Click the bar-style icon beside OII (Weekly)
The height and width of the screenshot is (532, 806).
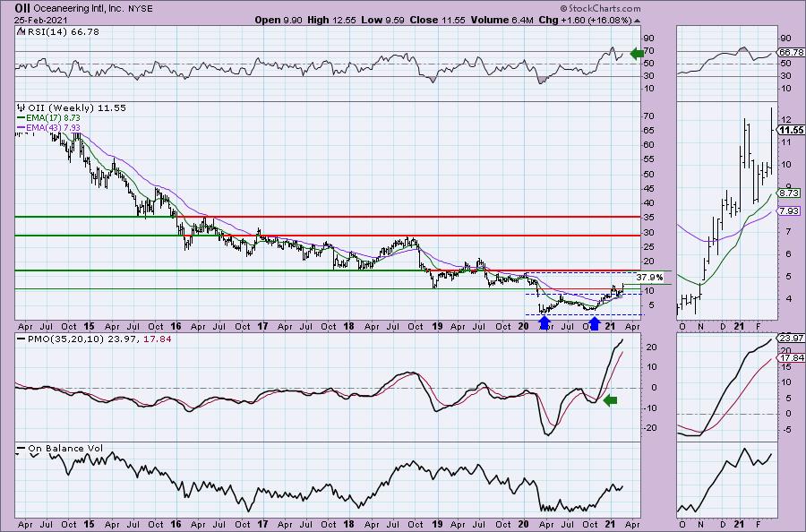point(21,108)
